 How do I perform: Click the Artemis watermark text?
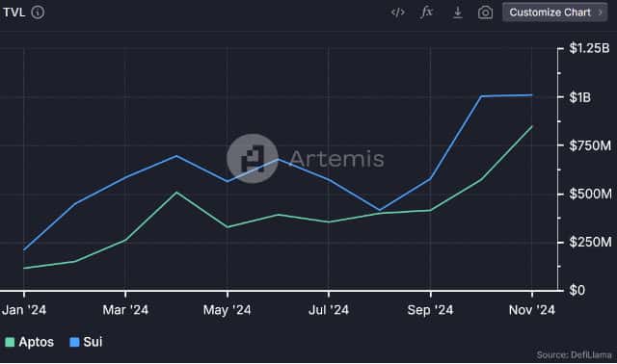(x=336, y=159)
